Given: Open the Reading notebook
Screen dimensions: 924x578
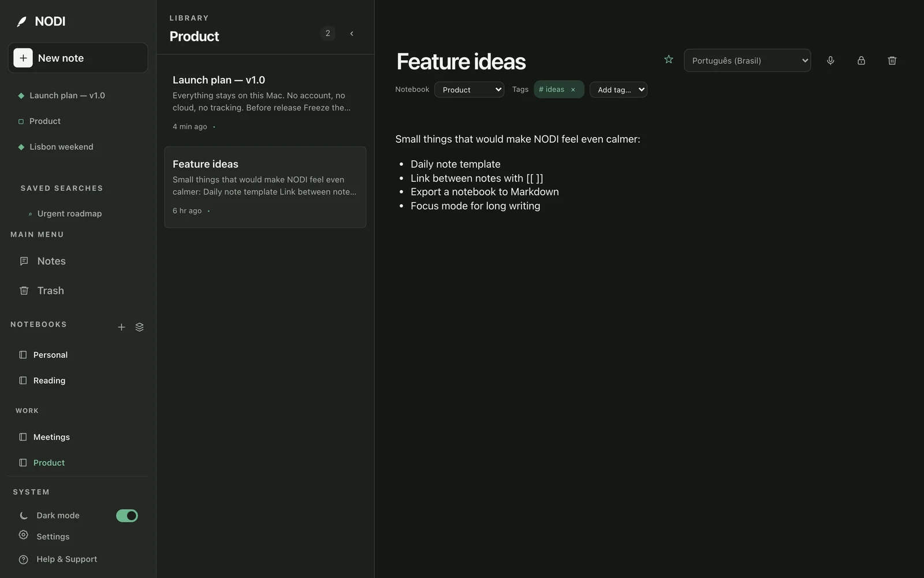Looking at the screenshot, I should [49, 380].
